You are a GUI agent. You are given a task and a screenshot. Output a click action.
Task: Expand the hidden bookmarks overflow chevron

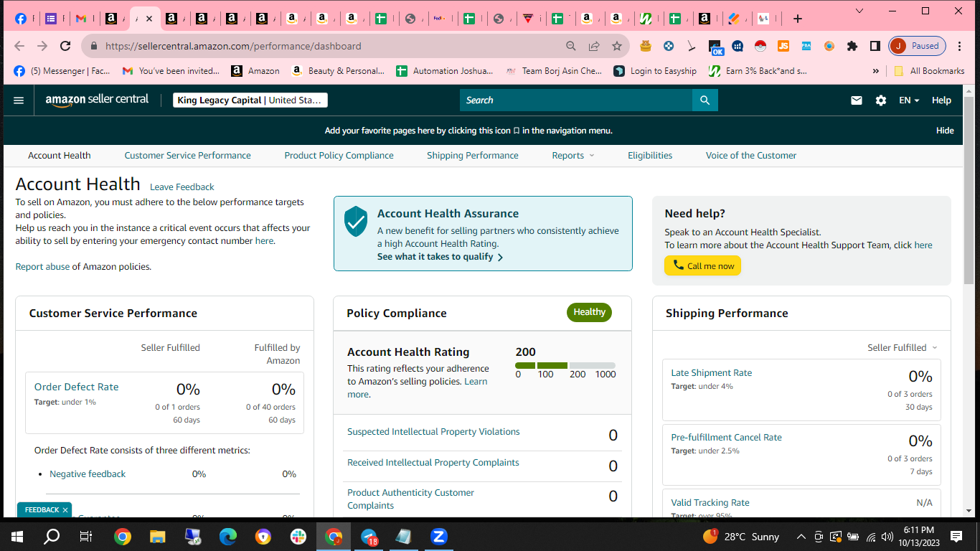(x=875, y=71)
